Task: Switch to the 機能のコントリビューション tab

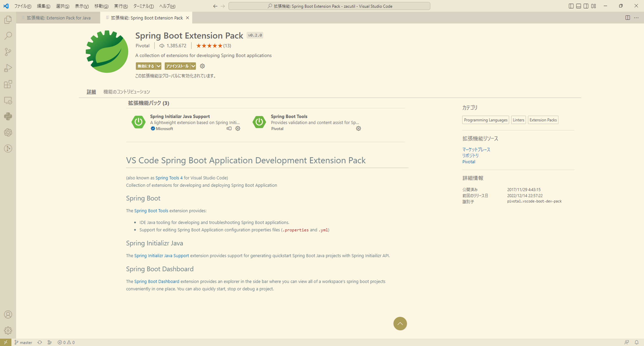Action: [126, 92]
